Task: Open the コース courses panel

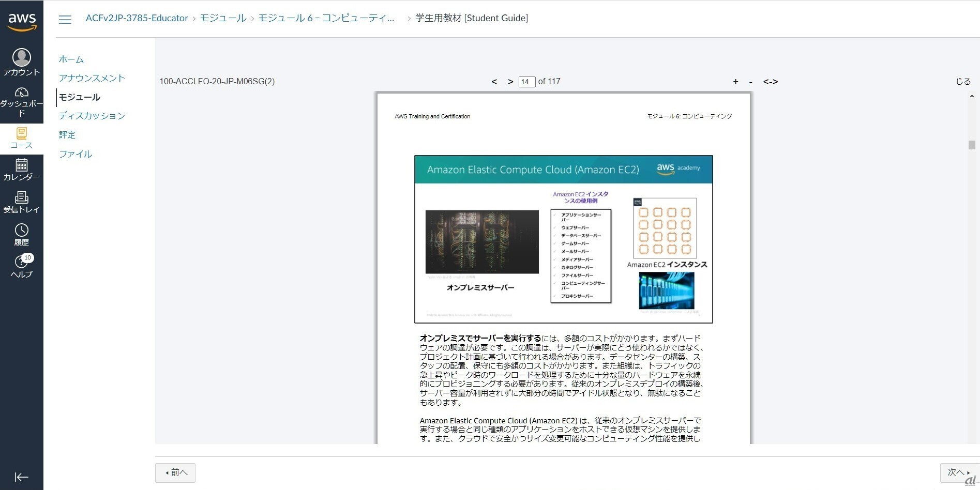Action: [22, 138]
